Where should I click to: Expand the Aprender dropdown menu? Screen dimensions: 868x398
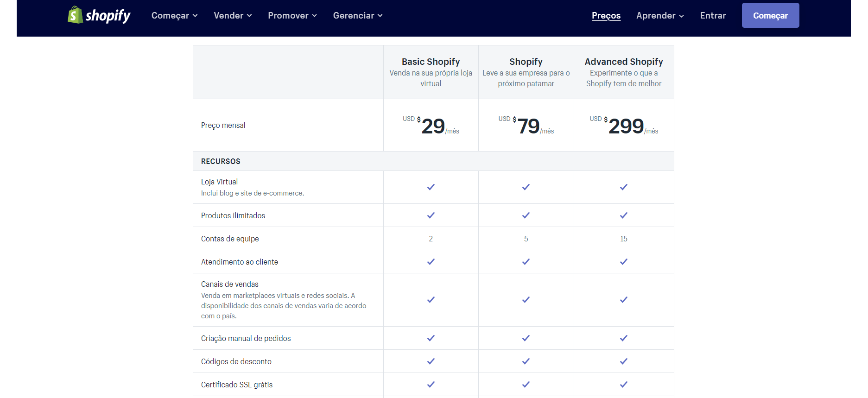click(660, 16)
